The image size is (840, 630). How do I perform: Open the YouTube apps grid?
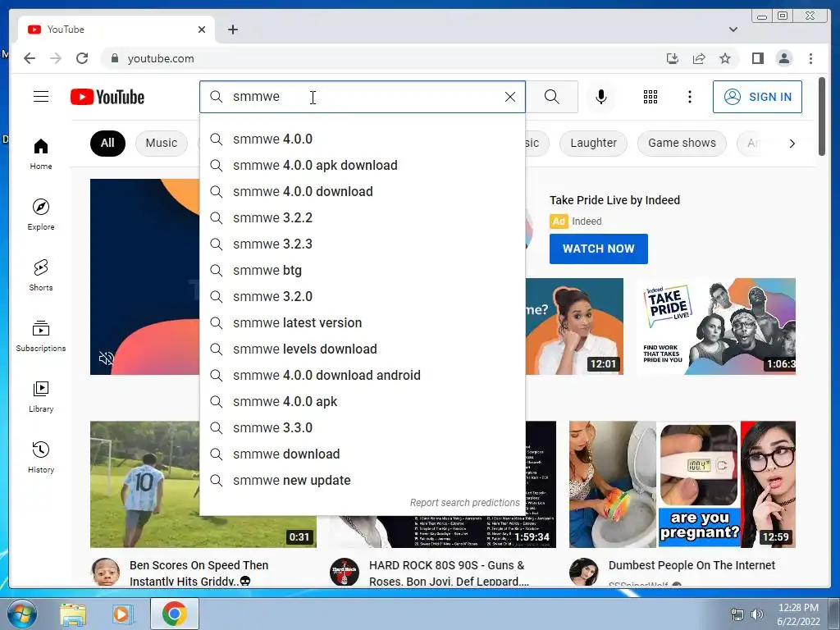651,97
